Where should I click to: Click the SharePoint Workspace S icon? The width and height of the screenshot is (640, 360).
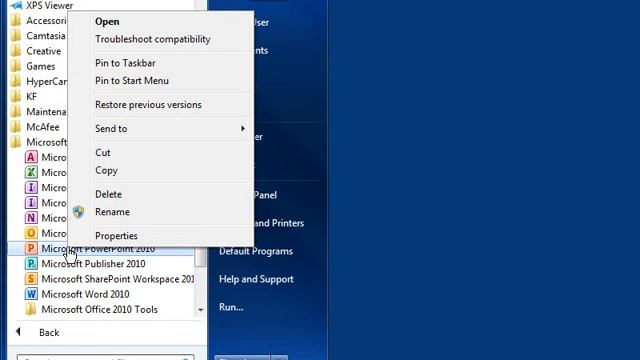[x=31, y=279]
